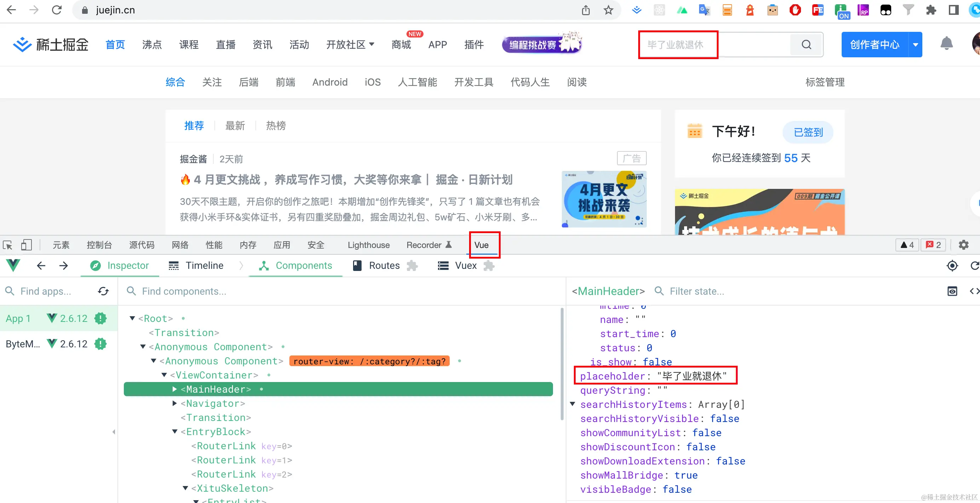This screenshot has width=980, height=503.
Task: Click the 4月更文挑战 article thumbnail
Action: click(604, 199)
